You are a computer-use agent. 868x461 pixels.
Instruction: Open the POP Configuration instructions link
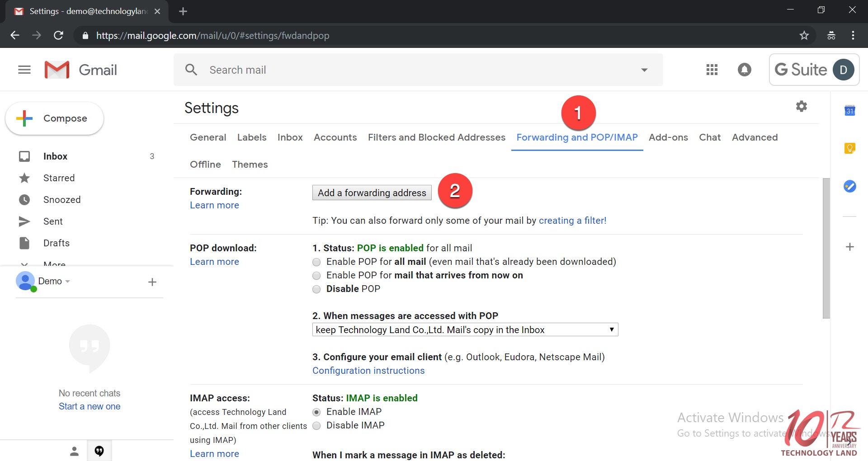tap(368, 371)
